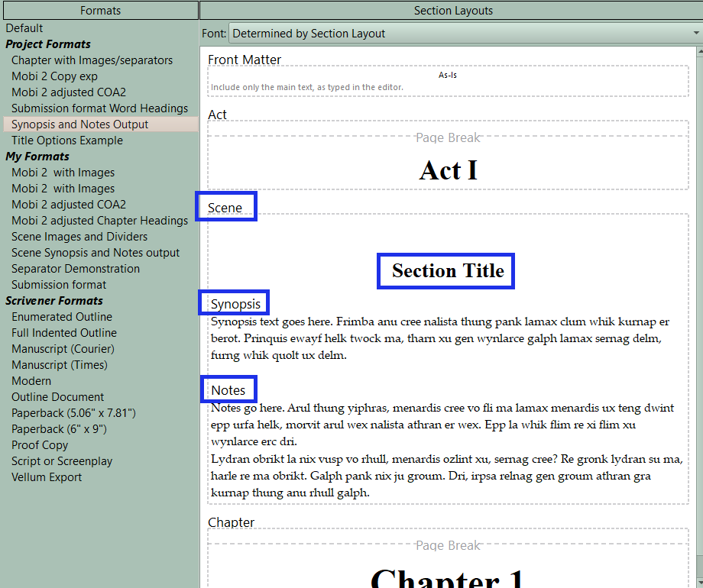
Task: Pick Submission format Word Headings
Action: point(99,108)
